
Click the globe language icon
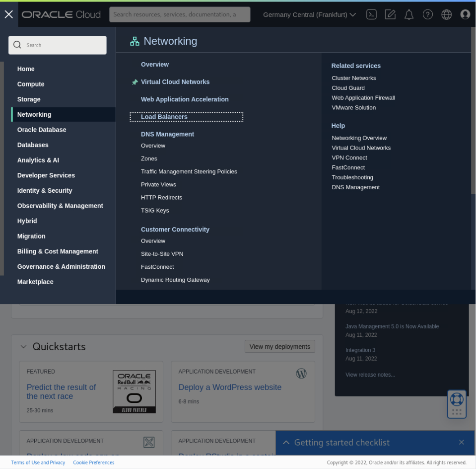pos(446,14)
